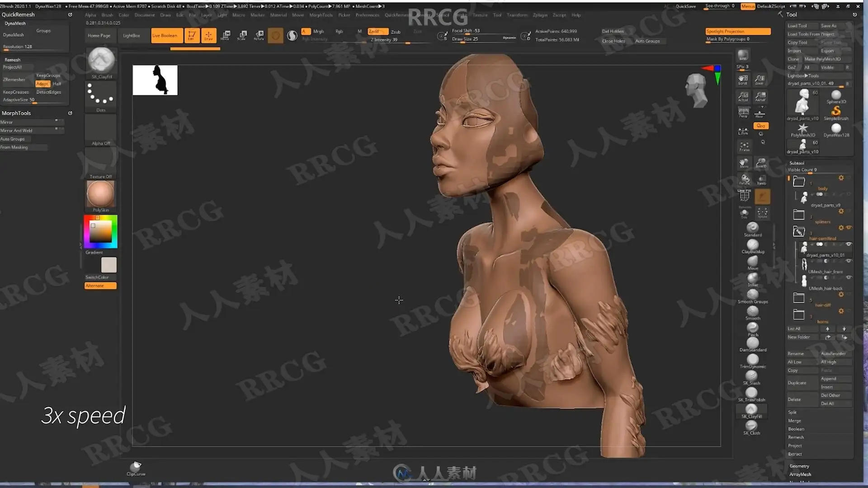The height and width of the screenshot is (488, 868).
Task: Click the Zoom canvas icon
Action: (x=760, y=80)
